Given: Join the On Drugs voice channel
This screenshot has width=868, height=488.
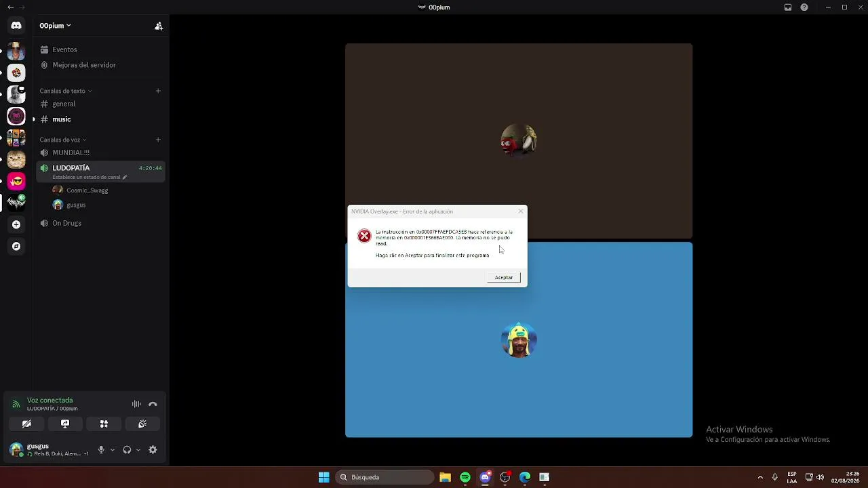Looking at the screenshot, I should [x=100, y=223].
